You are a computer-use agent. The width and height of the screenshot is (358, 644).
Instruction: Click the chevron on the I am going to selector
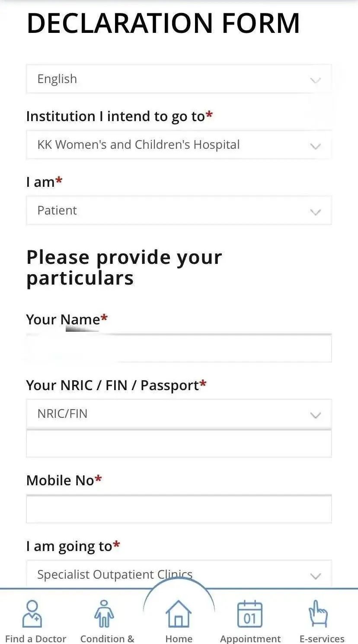point(316,576)
